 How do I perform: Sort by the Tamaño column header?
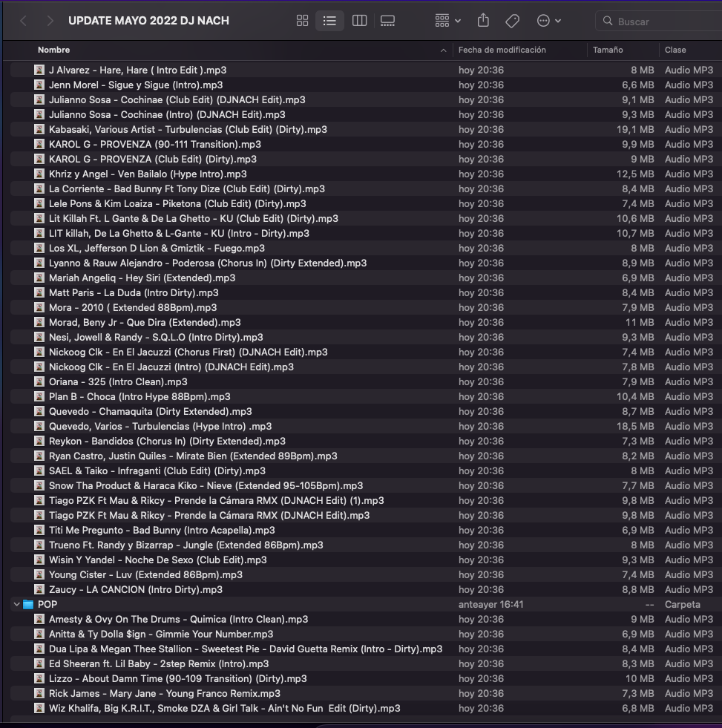[x=608, y=50]
